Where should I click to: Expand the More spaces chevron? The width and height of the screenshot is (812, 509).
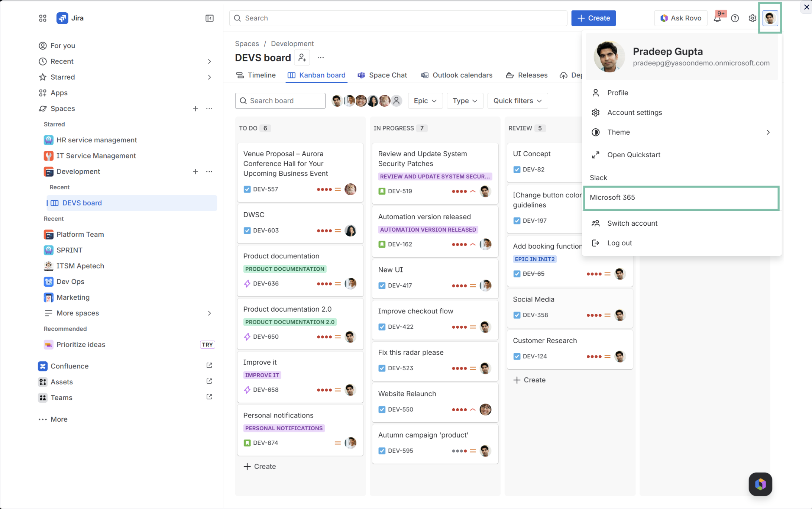pos(210,313)
